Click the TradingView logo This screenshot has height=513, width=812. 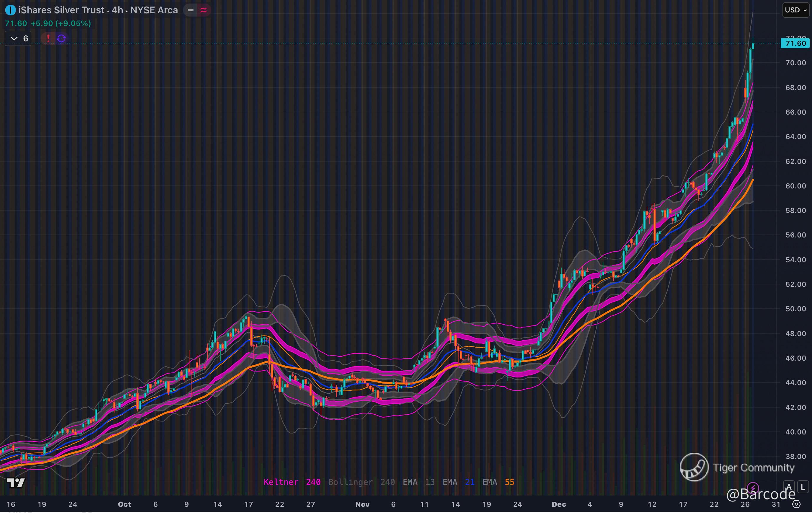tap(16, 483)
